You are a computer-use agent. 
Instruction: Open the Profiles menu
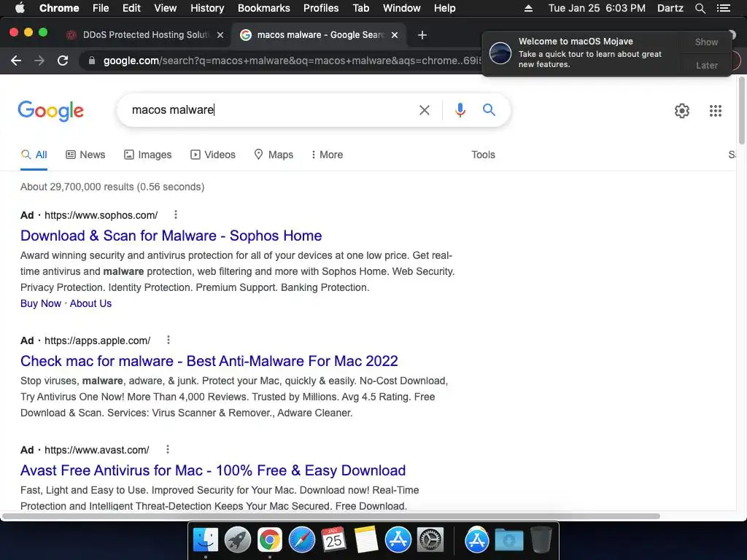click(x=321, y=8)
